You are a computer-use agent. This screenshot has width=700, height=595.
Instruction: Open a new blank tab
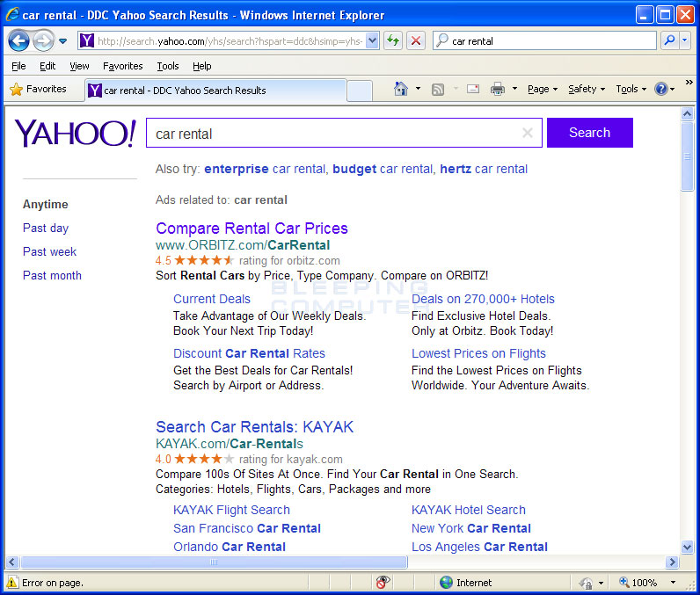360,91
